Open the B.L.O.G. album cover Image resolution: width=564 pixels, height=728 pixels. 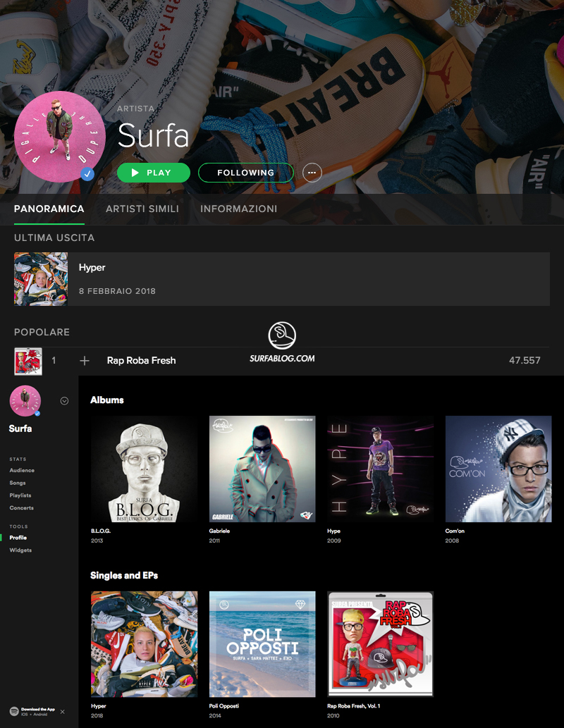tap(144, 469)
